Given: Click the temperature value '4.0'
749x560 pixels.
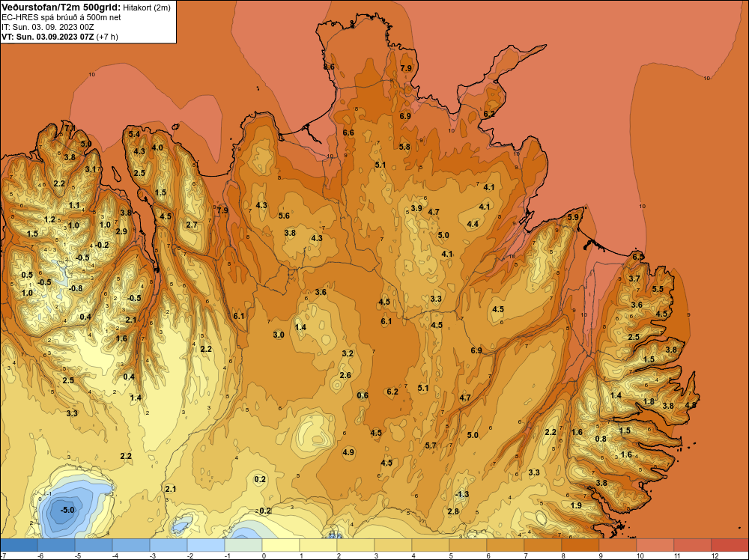Looking at the screenshot, I should coord(157,147).
